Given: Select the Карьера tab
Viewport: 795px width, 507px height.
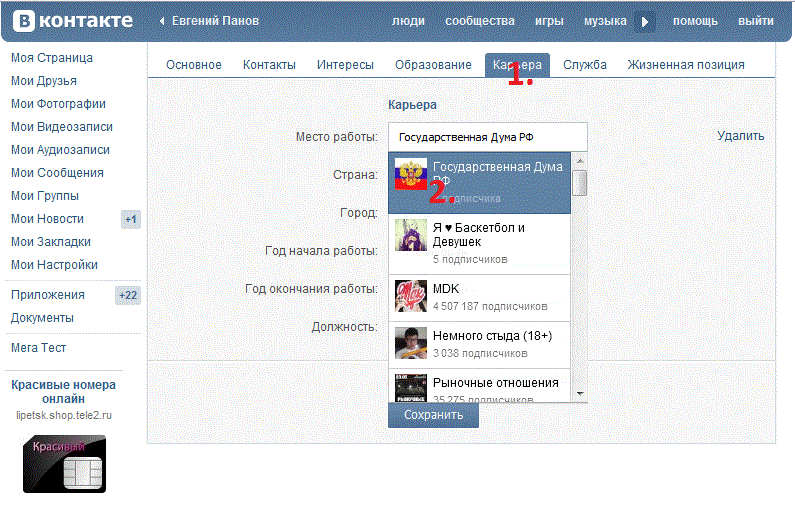Looking at the screenshot, I should (x=517, y=65).
